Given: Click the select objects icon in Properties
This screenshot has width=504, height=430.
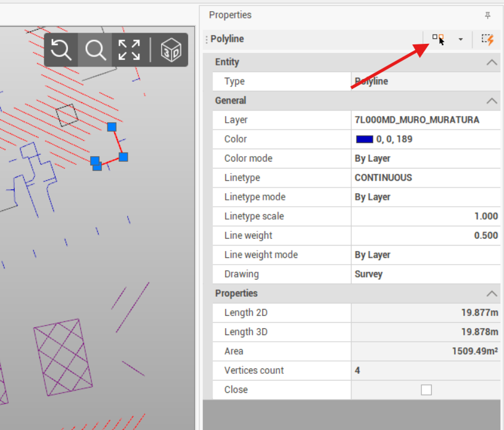Looking at the screenshot, I should pos(438,39).
